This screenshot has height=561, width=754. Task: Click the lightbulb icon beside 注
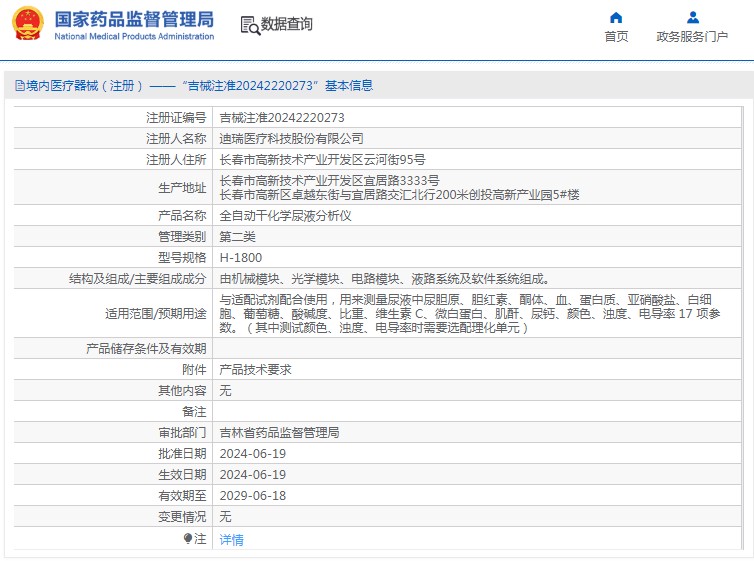click(x=188, y=538)
